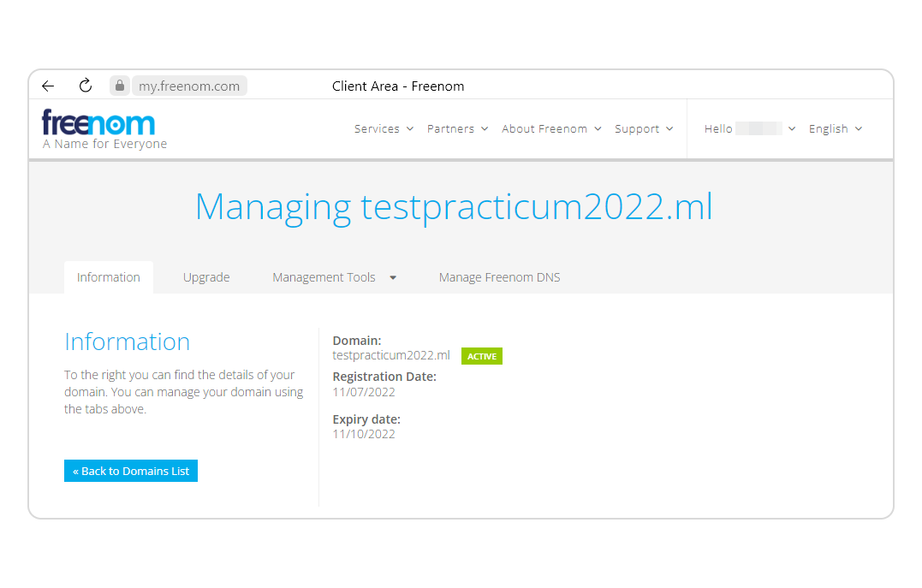Click the Freenom logo

pos(98,122)
